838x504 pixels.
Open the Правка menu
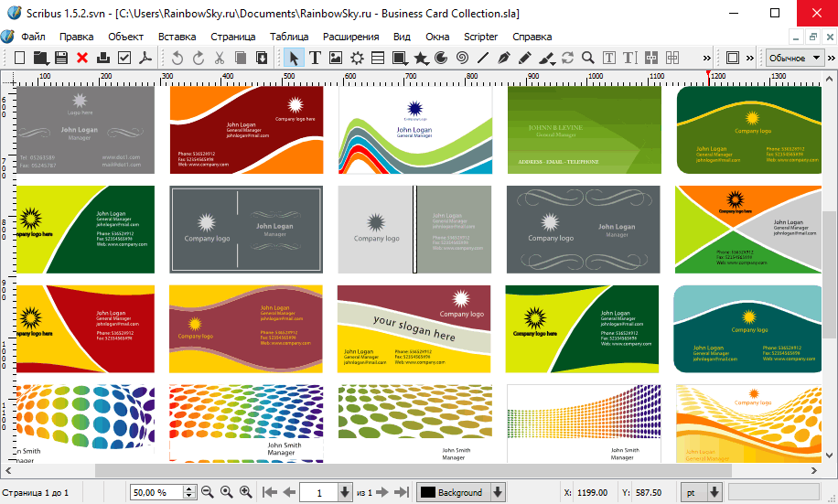(x=77, y=37)
